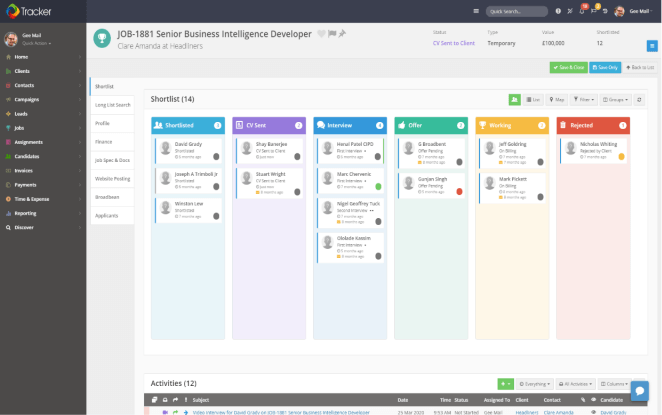662x415 pixels.
Task: Expand the Groups dropdown
Action: (616, 100)
